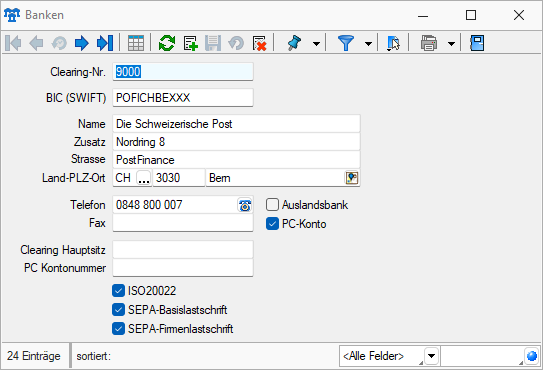This screenshot has width=543, height=370.
Task: Click the blue filter funnel icon
Action: coord(346,43)
